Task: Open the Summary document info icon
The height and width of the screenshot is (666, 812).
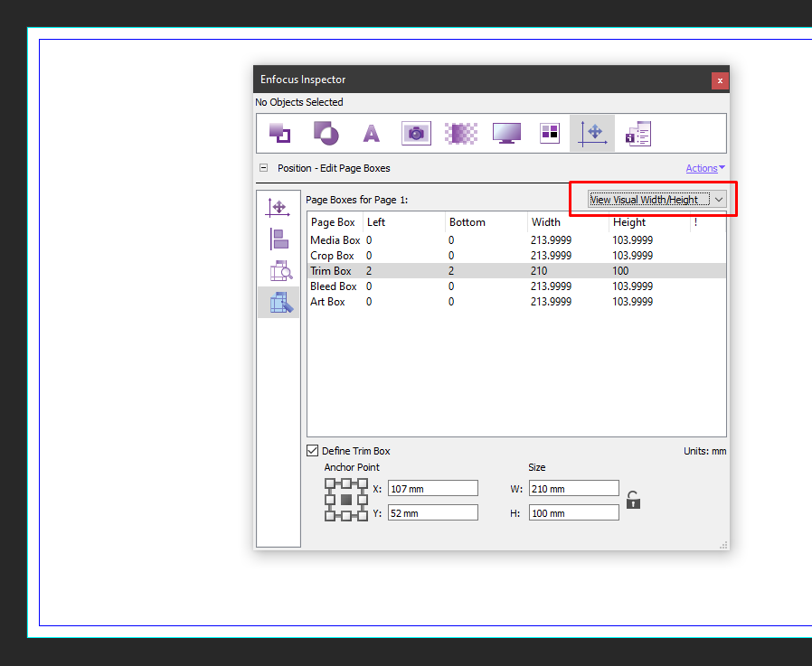Action: (638, 134)
